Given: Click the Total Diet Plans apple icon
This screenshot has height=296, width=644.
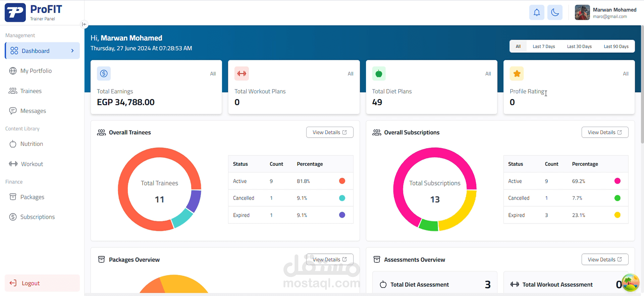Looking at the screenshot, I should [x=379, y=73].
